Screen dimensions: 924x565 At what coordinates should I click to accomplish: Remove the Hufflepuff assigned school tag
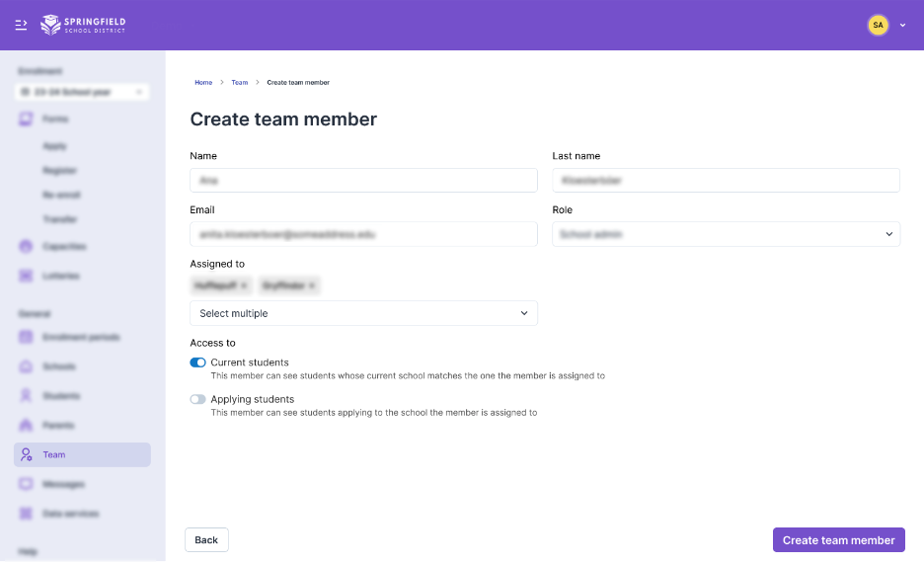244,285
